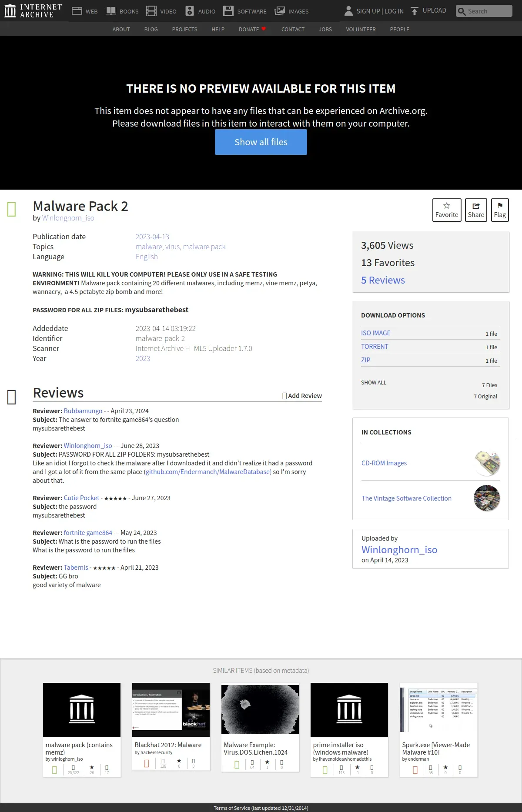
Task: Open The Vintage Software Collection link
Action: coord(406,498)
